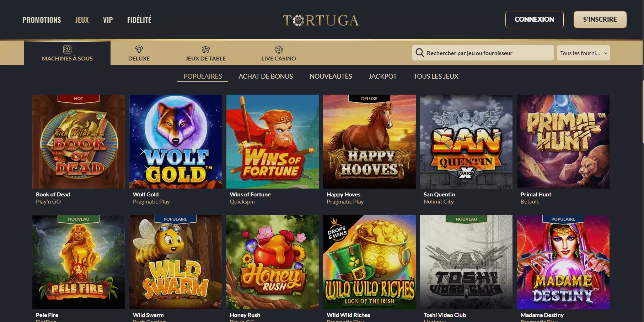
Task: Open the Wild Wild Riches thumbnail
Action: (x=369, y=262)
